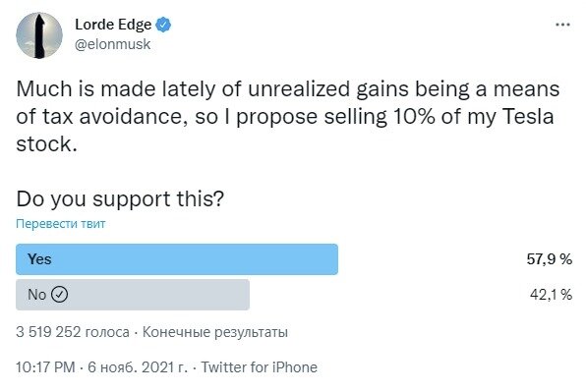Viewport: 586px width, 392px height.
Task: Click Перевести твит translate link
Action: point(61,224)
